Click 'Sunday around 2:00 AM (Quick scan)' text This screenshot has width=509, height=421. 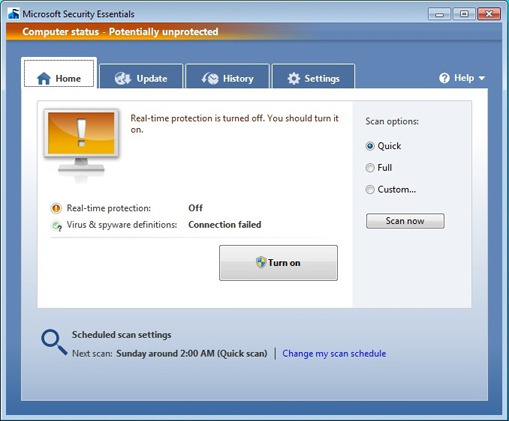[192, 353]
